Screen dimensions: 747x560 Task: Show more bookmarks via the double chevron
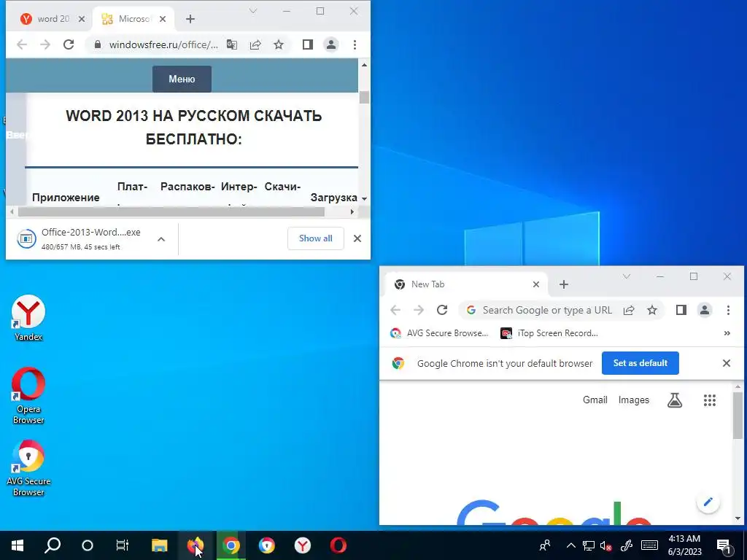[727, 333]
